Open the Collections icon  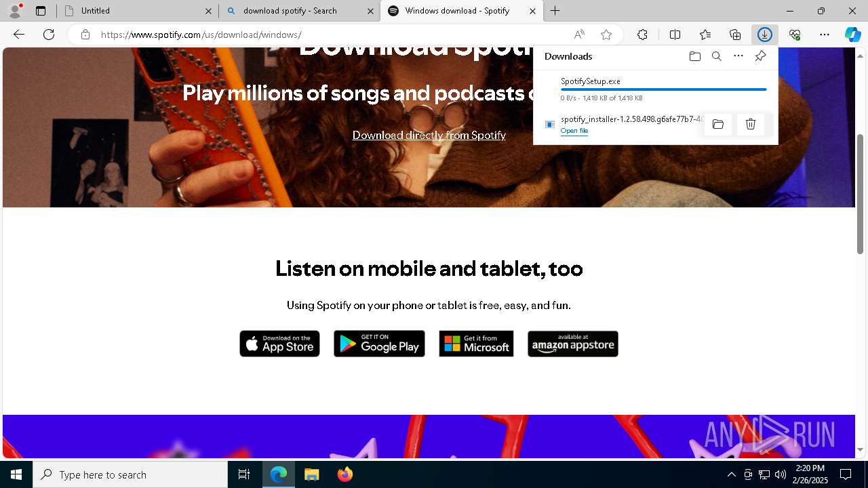[735, 35]
